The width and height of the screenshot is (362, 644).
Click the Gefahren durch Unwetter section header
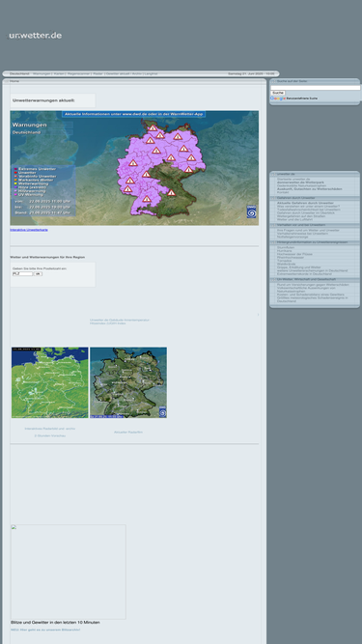(295, 198)
